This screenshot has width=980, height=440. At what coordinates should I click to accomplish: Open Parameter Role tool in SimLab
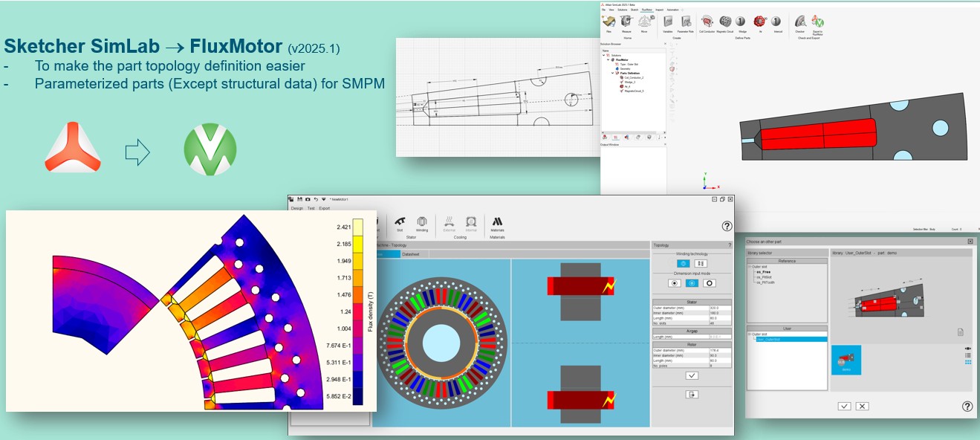[x=686, y=22]
